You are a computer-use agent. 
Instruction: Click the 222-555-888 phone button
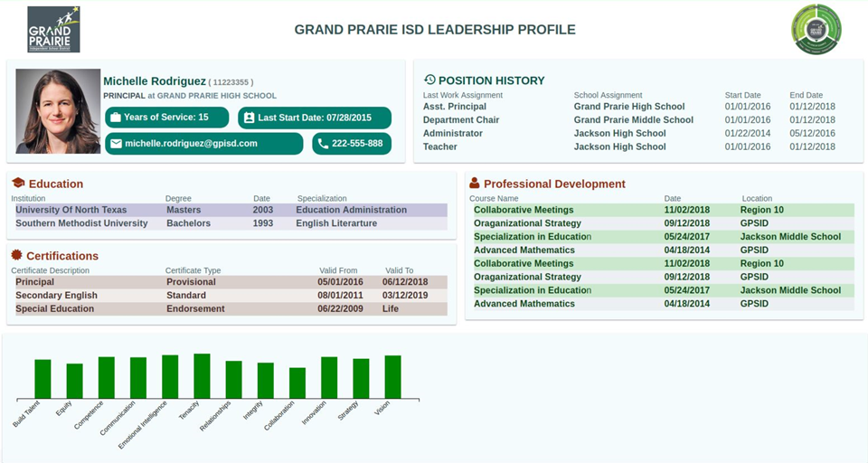tap(352, 144)
